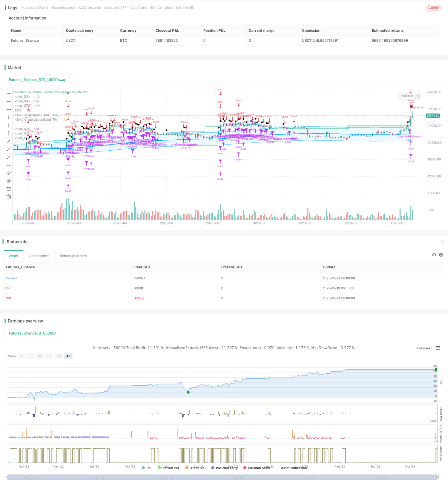The image size is (448, 487).
Task: Open earnings chart hamburger menu
Action: 438,348
